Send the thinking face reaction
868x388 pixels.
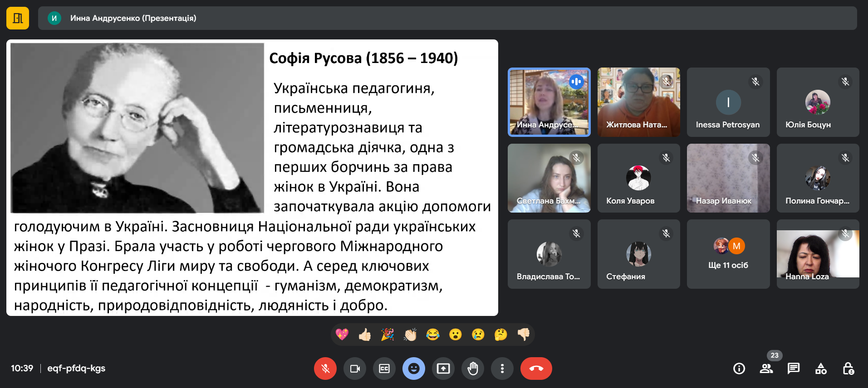(x=500, y=335)
